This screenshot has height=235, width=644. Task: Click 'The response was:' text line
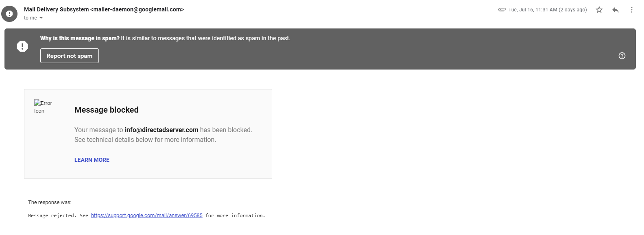pos(50,202)
